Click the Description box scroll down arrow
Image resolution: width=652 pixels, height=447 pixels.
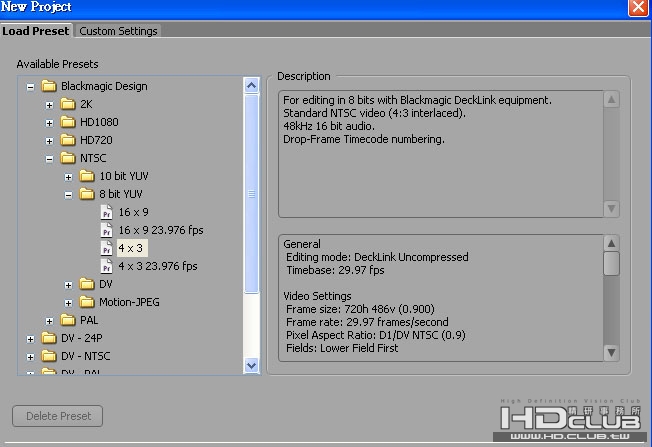pos(611,209)
